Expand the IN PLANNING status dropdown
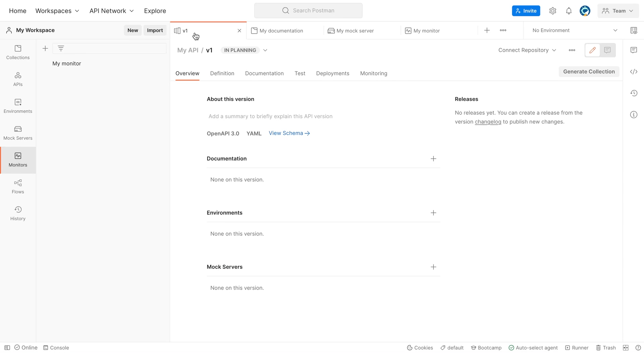 coord(265,50)
